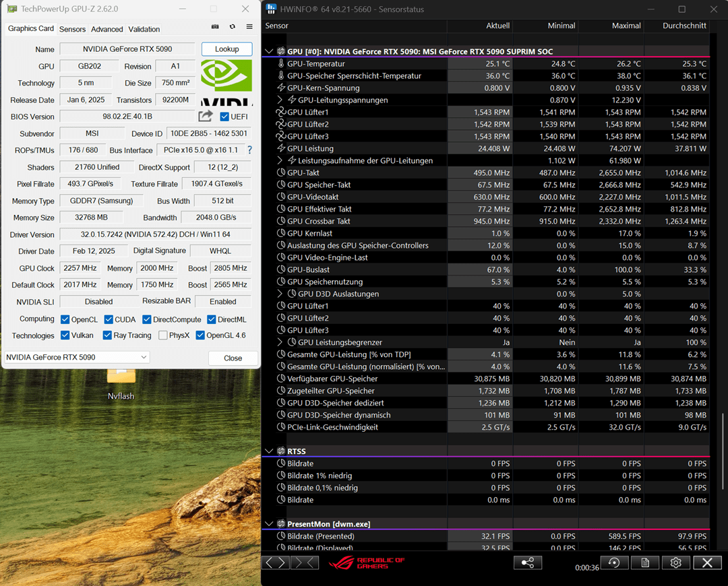728x586 pixels.
Task: Open HWiNFO sensor settings gear
Action: [x=675, y=563]
